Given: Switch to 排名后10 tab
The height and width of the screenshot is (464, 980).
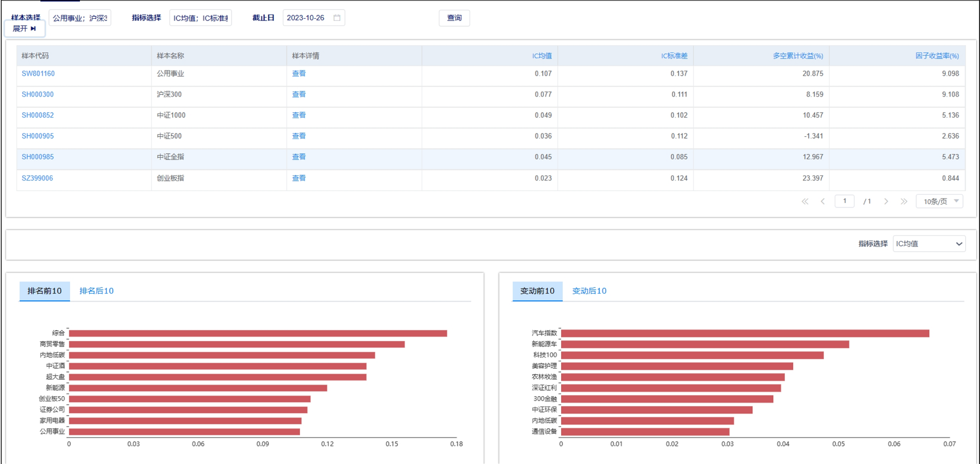Looking at the screenshot, I should pyautogui.click(x=96, y=291).
